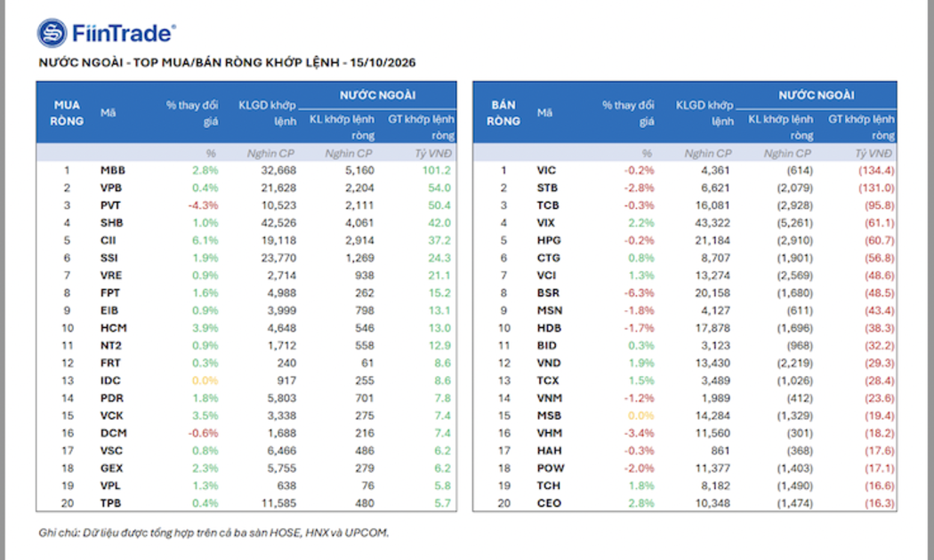Click the net sell value (134.4)
This screenshot has height=560, width=934.
(x=876, y=170)
